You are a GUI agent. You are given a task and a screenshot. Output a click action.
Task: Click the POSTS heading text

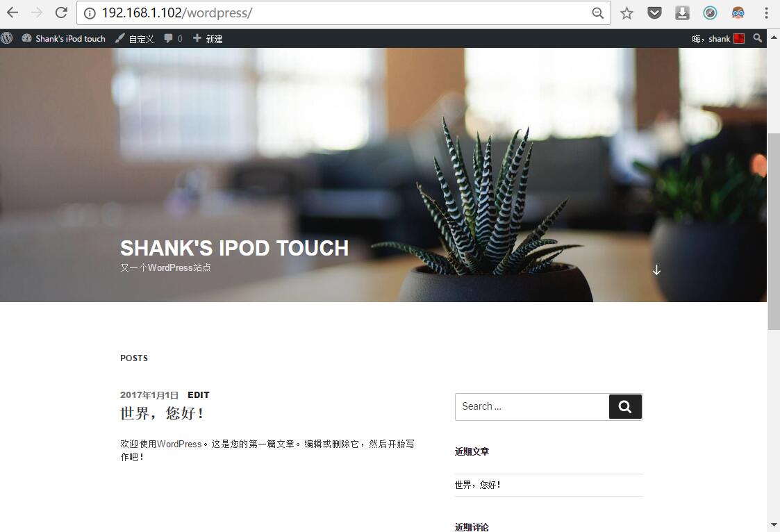click(134, 358)
